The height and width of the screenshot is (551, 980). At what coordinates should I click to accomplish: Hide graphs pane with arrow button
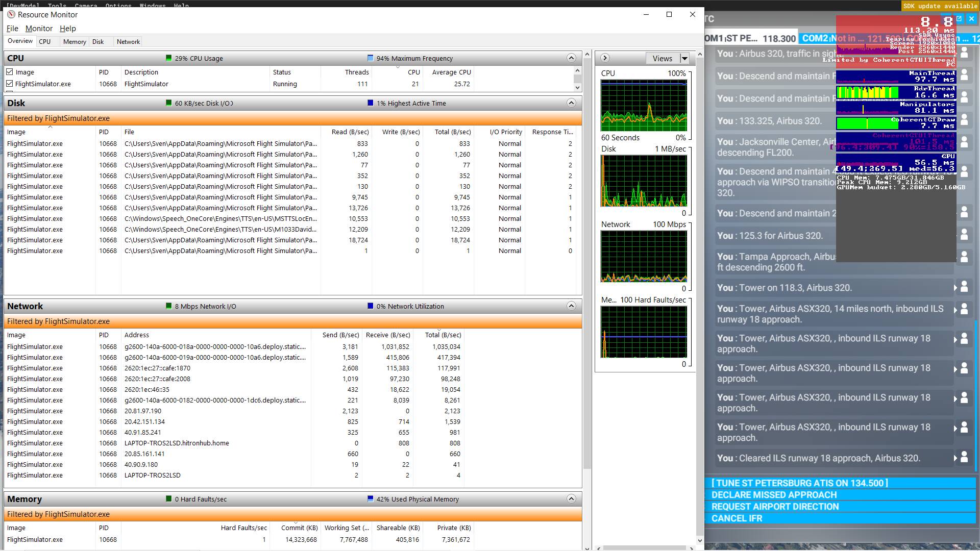point(605,58)
